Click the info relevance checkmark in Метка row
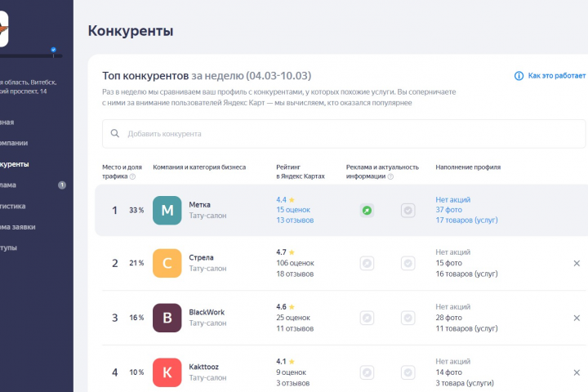 [x=408, y=211]
